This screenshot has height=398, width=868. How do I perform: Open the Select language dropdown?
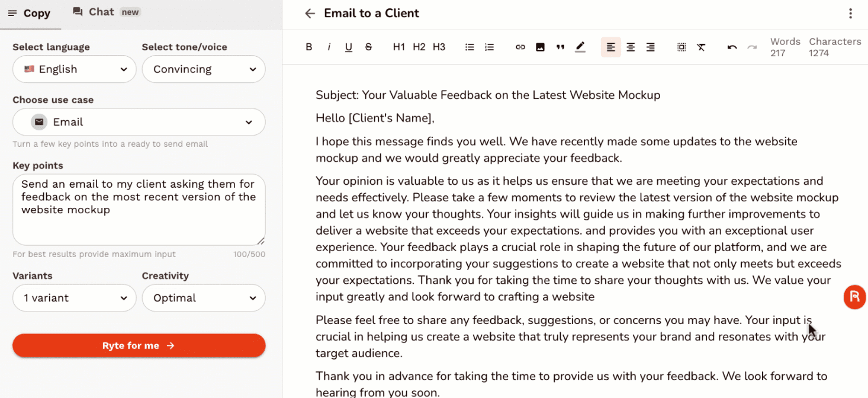point(75,69)
